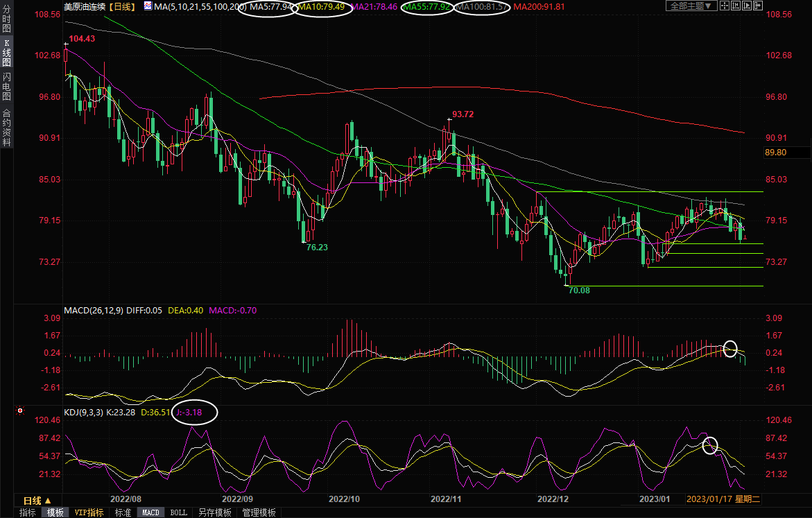Click the jump-to-start chart icon
The height and width of the screenshot is (518, 812).
(736, 6)
